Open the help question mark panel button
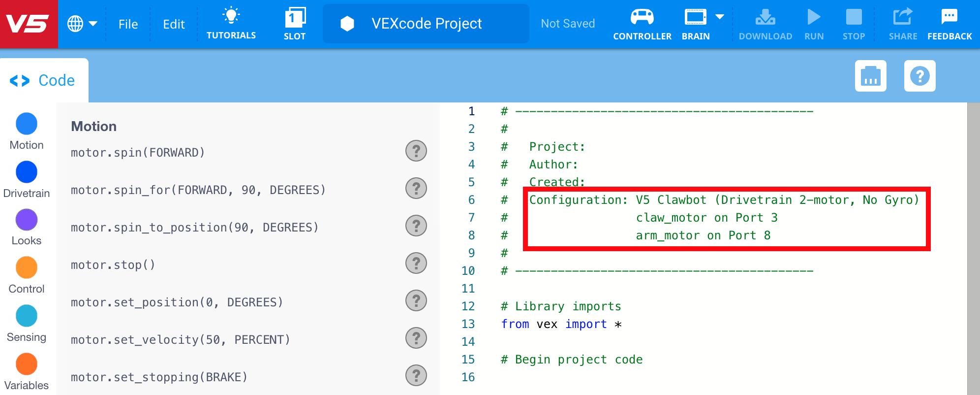 pyautogui.click(x=919, y=76)
